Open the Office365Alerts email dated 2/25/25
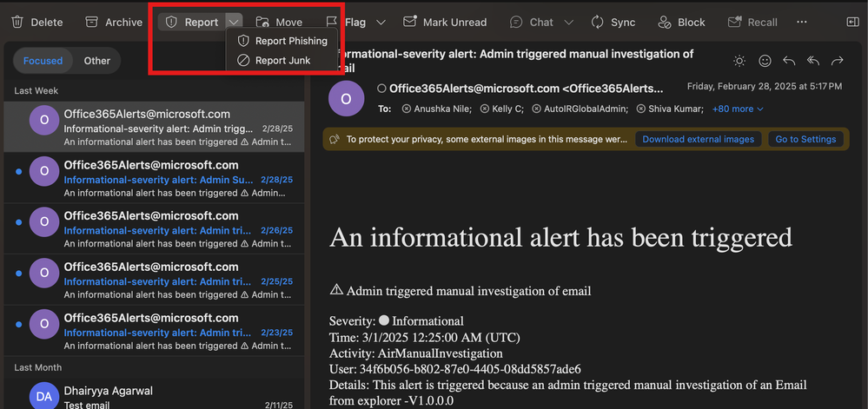This screenshot has height=409, width=868. coord(154,280)
